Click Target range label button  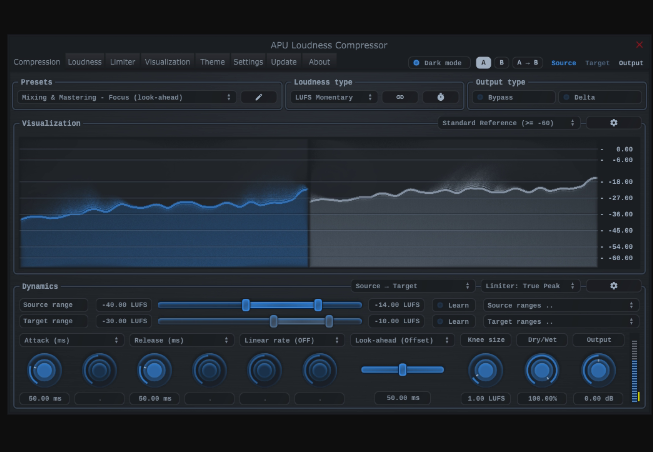pyautogui.click(x=53, y=321)
